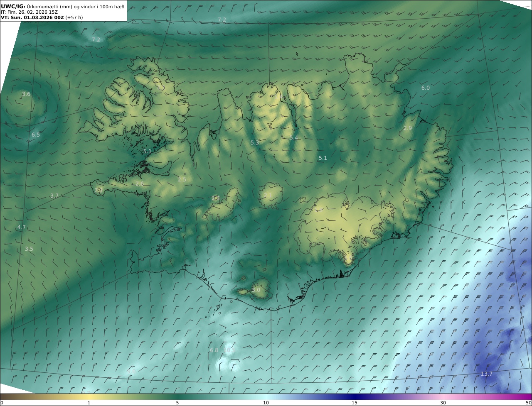Click the 2.5 value label
This screenshot has width=532, height=406.
[x=182, y=180]
